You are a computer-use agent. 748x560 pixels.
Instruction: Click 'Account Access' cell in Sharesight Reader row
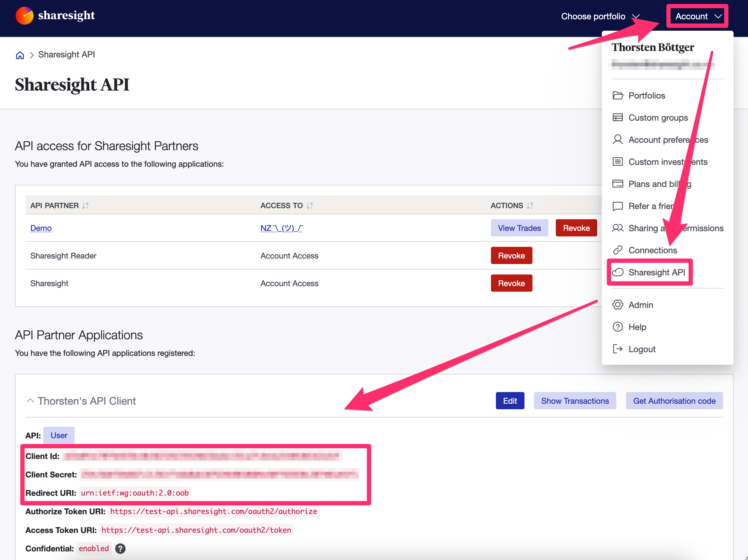click(290, 256)
